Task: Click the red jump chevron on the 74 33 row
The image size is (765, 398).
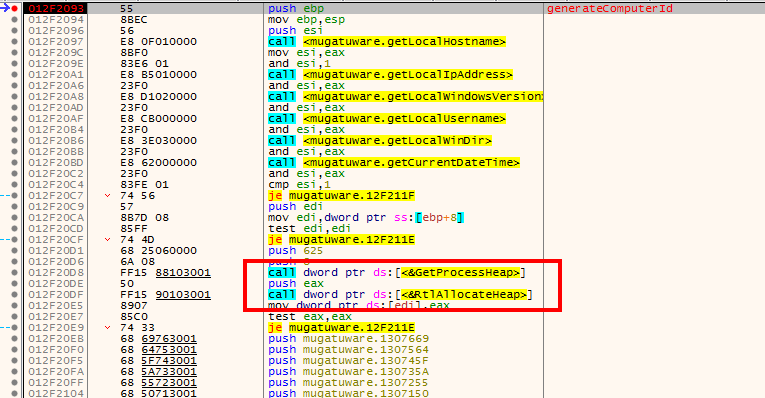Action: (107, 327)
